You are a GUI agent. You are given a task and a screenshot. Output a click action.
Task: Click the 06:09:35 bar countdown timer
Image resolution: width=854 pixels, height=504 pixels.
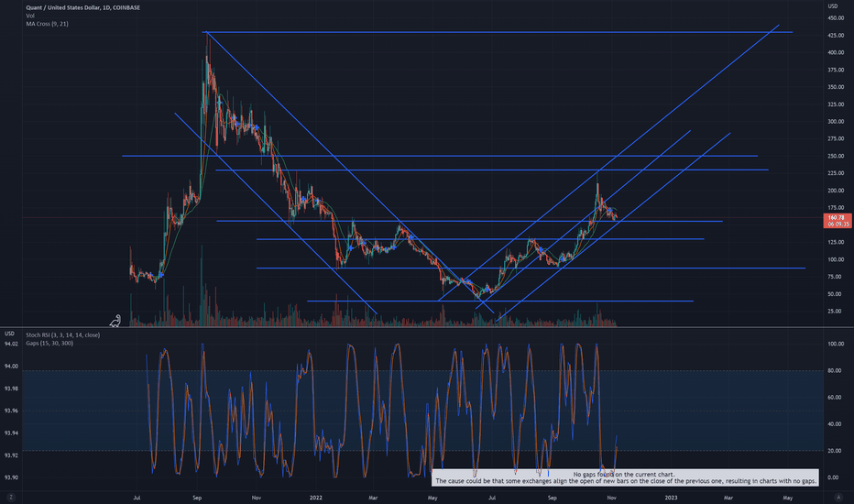[838, 225]
